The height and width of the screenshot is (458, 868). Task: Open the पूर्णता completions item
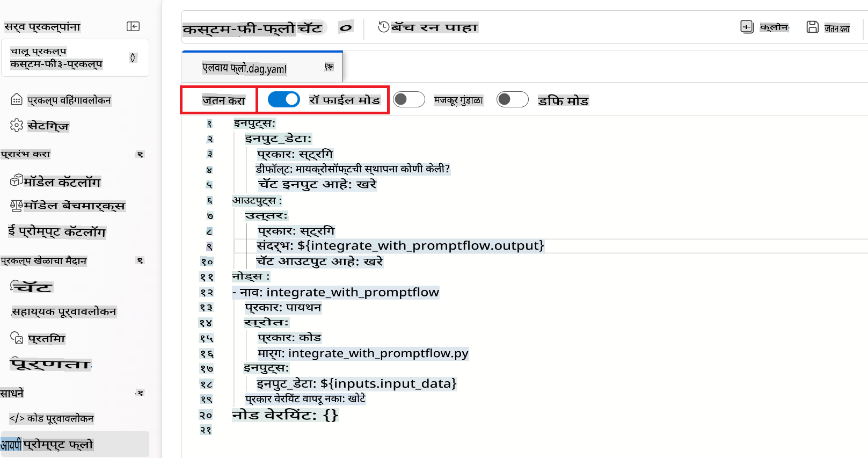(51, 364)
